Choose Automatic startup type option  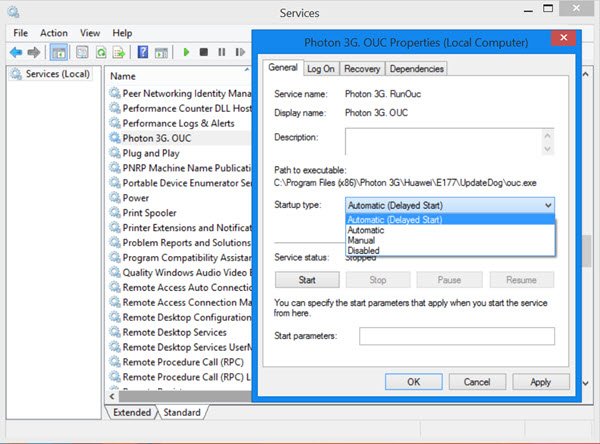[450, 230]
